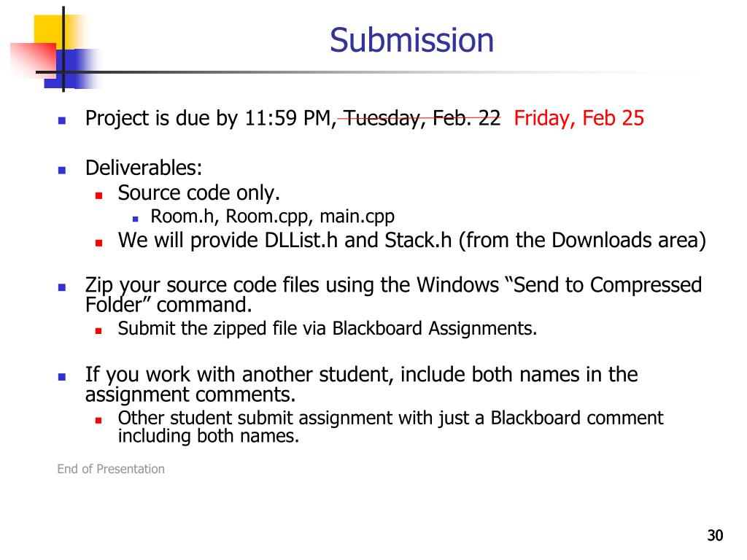Click the Zip your source code paragraph
The width and height of the screenshot is (747, 560).
click(393, 295)
